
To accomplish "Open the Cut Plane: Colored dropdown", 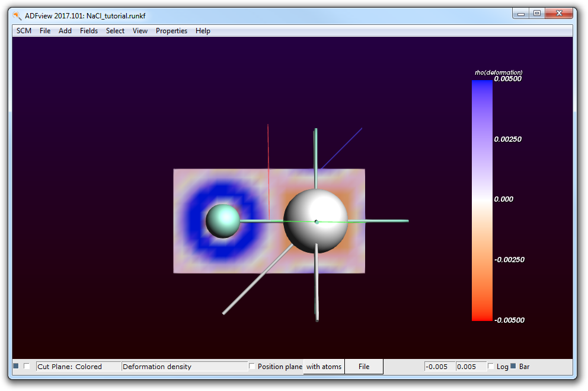I will click(x=78, y=367).
